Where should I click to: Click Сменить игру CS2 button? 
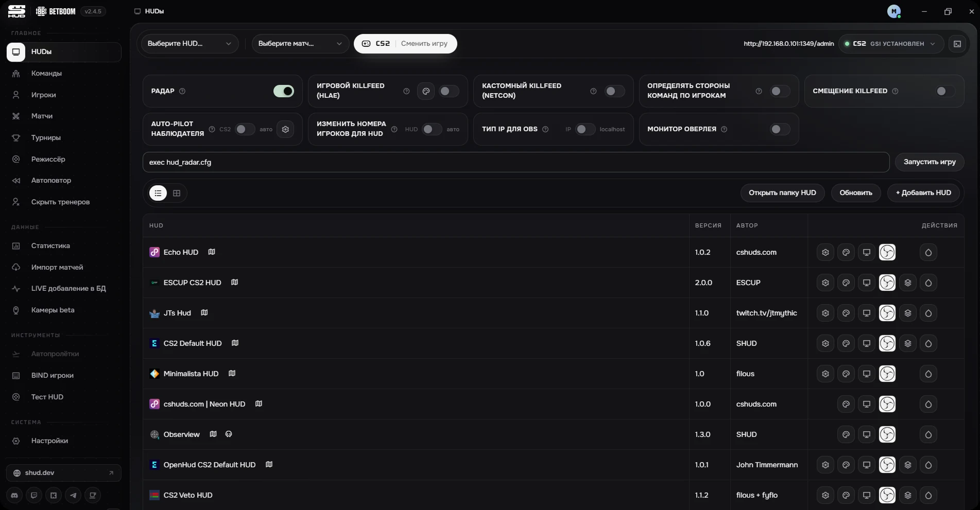(405, 44)
